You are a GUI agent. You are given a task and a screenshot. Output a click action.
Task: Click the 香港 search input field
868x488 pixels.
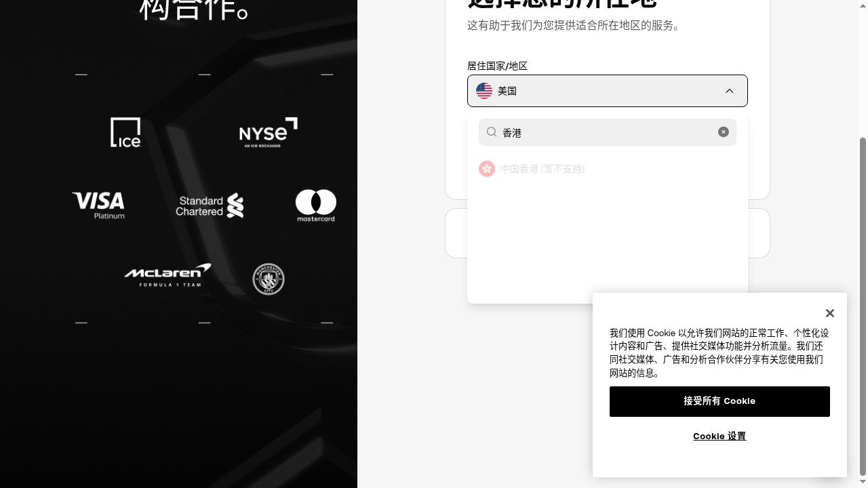pyautogui.click(x=608, y=132)
